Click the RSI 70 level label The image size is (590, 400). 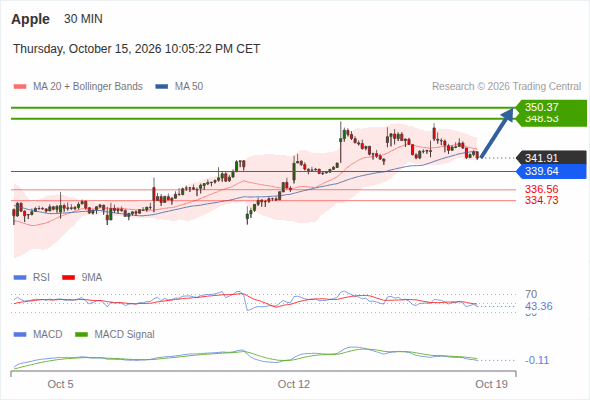click(x=531, y=294)
